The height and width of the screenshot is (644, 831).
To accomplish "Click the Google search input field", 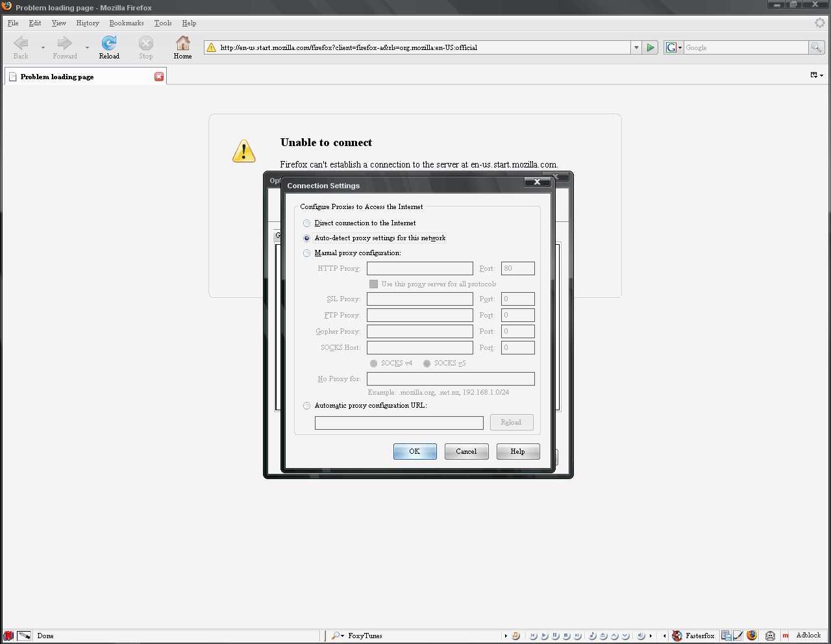I will (x=745, y=47).
